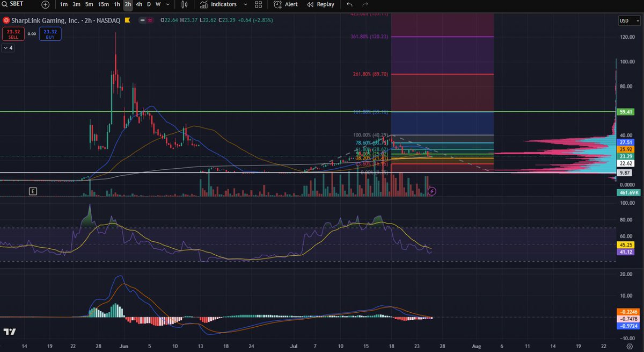Click the TradingView logo in corner
This screenshot has width=644, height=352.
tap(9, 332)
